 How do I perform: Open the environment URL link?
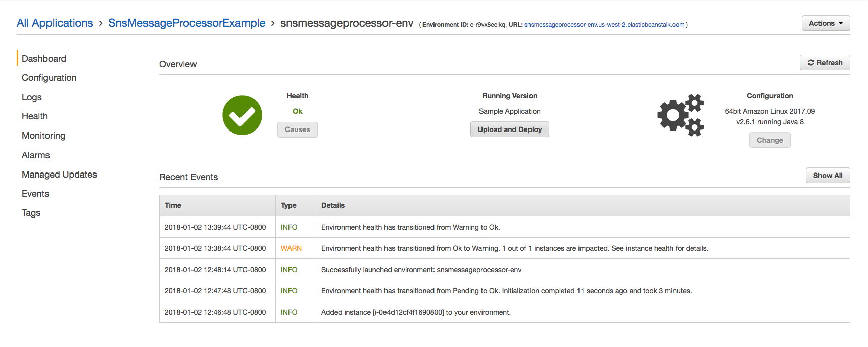tap(604, 25)
